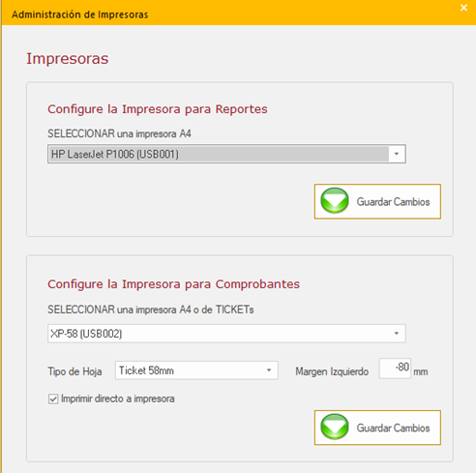Toggle Imprimir directo a impresora checkbox

tap(53, 399)
